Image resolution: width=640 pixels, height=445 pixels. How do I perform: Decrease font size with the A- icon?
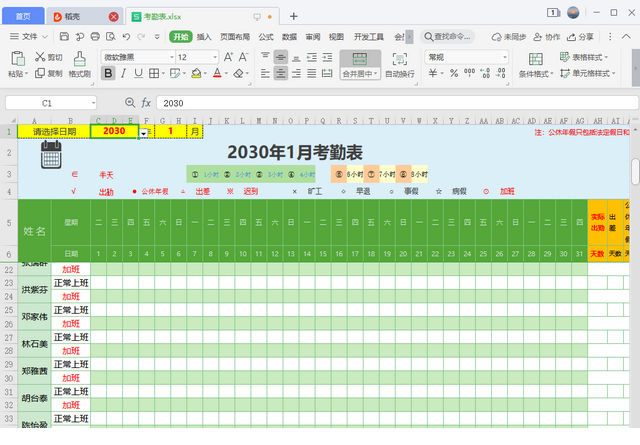(244, 57)
